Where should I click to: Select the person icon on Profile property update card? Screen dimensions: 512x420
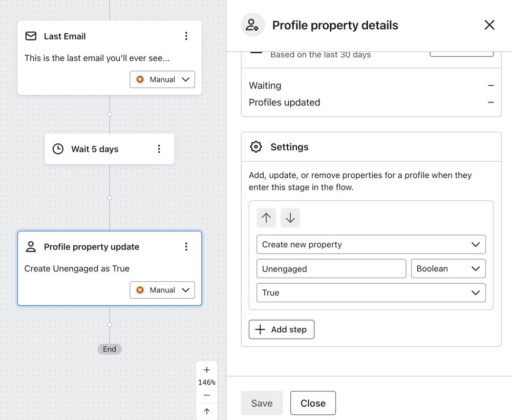tap(31, 246)
